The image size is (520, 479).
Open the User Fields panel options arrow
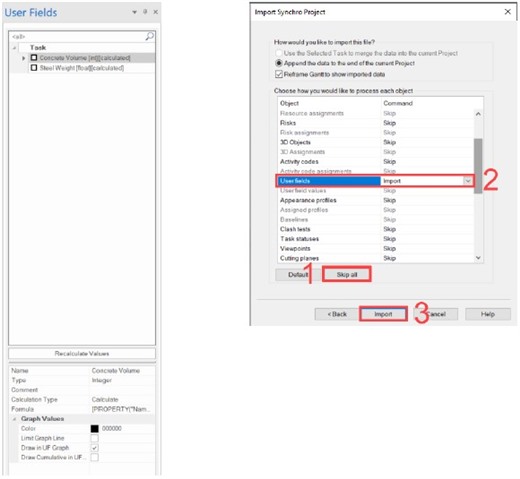tap(134, 12)
